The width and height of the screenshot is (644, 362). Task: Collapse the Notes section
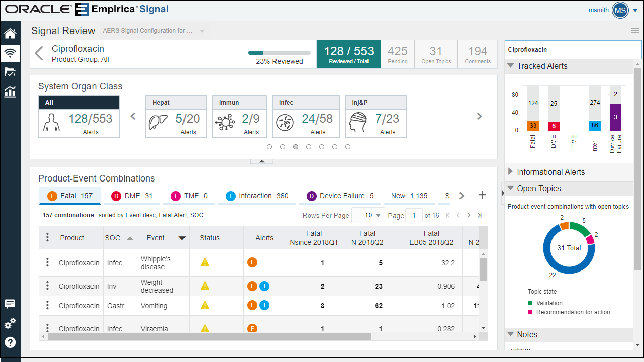pyautogui.click(x=511, y=334)
